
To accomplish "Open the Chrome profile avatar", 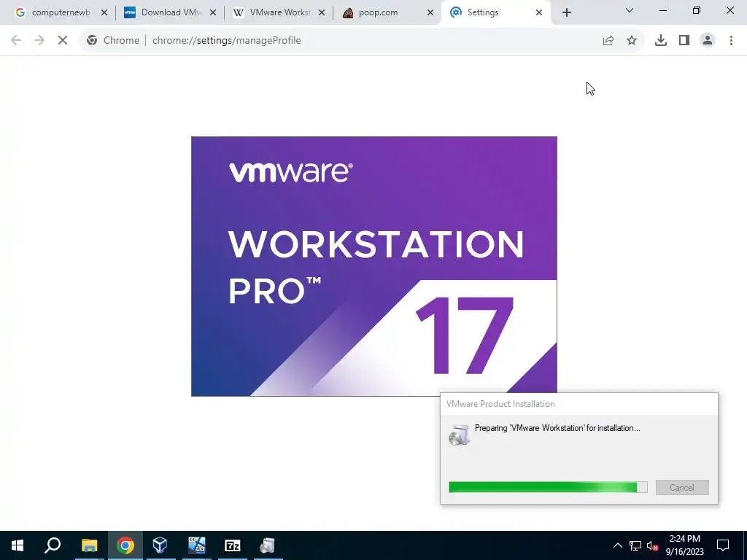I will tap(708, 41).
